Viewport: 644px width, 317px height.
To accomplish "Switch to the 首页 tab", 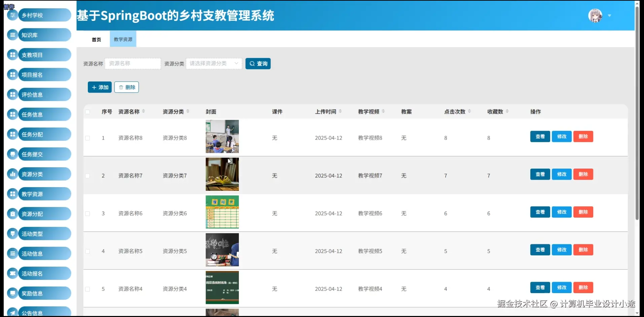I will pyautogui.click(x=97, y=39).
